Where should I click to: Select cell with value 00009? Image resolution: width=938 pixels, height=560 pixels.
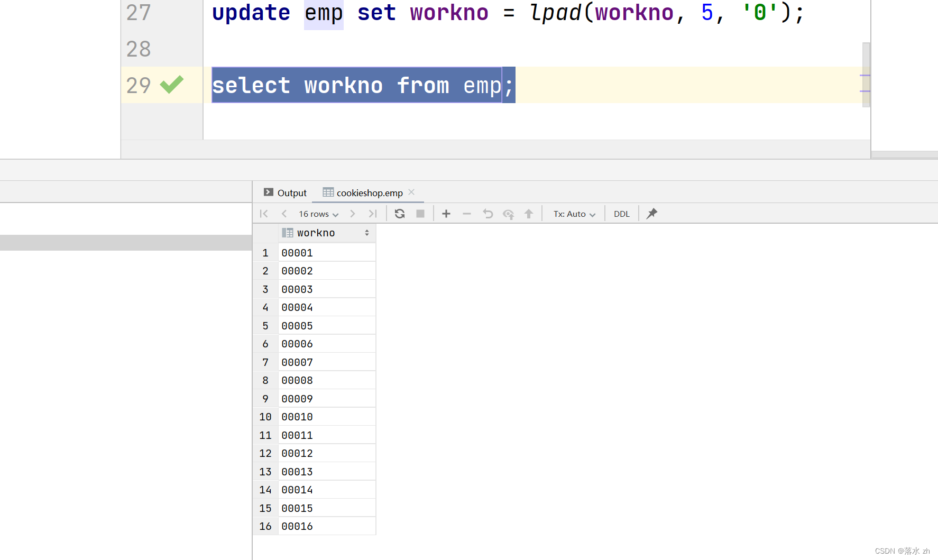[x=327, y=399]
